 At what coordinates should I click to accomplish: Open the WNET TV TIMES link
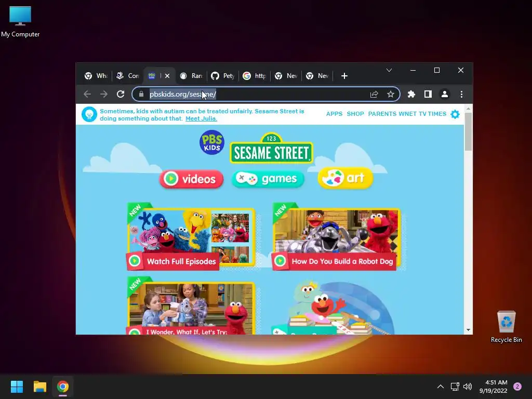(422, 114)
